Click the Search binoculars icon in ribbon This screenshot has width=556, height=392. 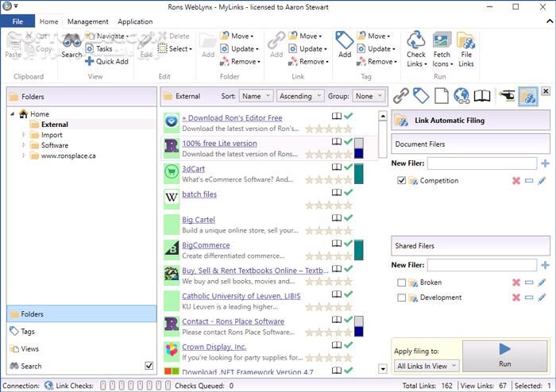[x=71, y=41]
